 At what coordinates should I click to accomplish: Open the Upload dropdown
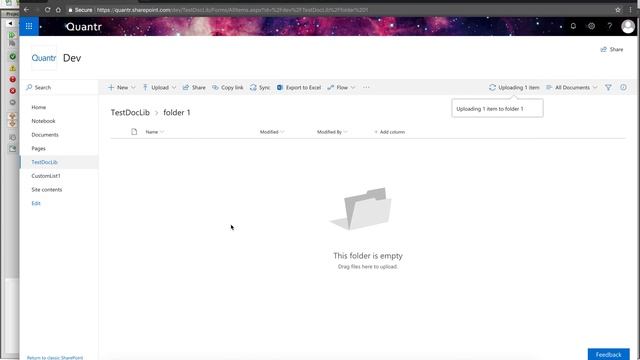[x=159, y=87]
